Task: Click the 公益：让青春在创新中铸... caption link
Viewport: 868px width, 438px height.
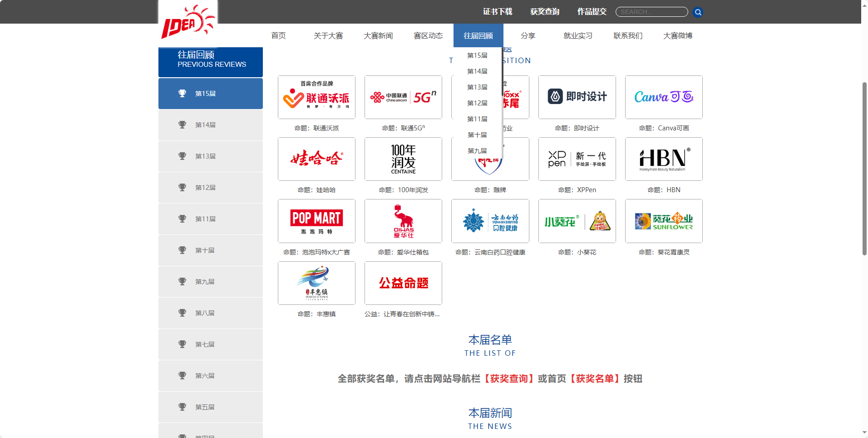Action: point(402,314)
